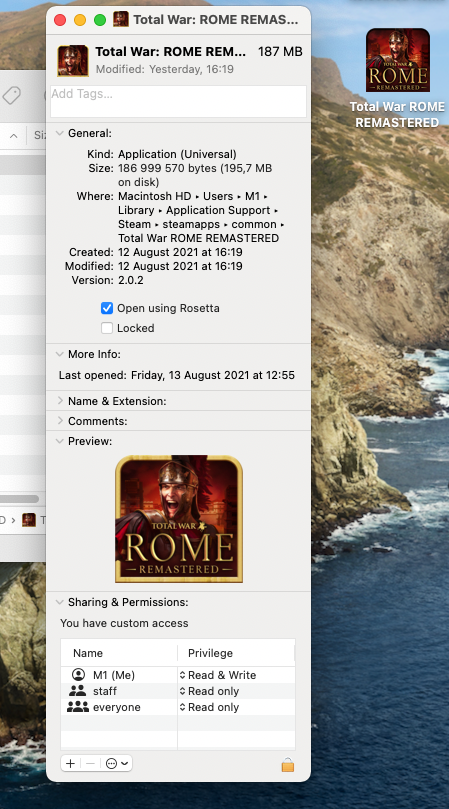Viewport: 449px width, 809px height.
Task: Click the Add Tags field
Action: (x=179, y=101)
